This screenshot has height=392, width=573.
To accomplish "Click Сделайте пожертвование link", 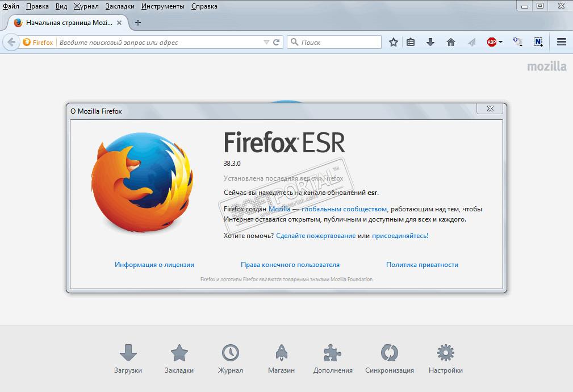I will (x=316, y=236).
